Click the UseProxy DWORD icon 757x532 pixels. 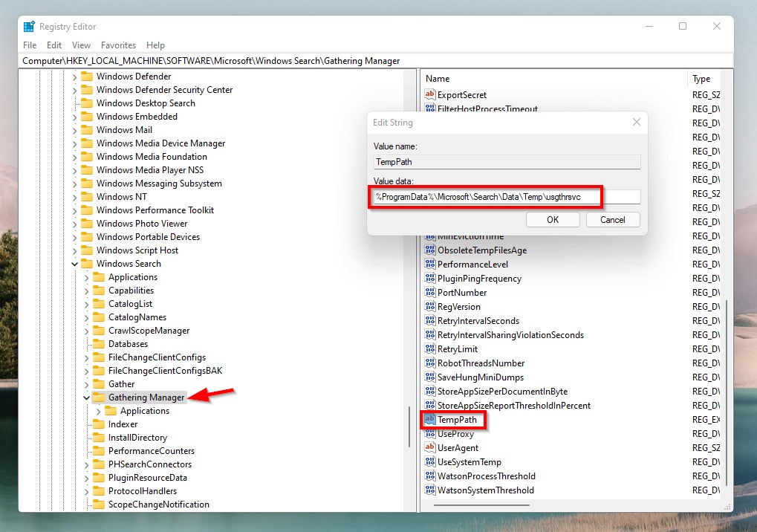click(x=429, y=433)
